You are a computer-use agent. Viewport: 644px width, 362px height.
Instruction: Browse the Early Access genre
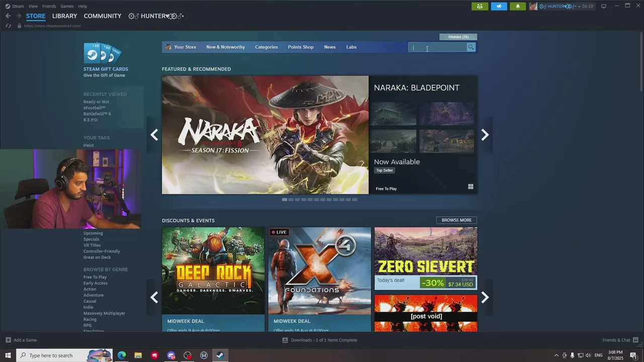(x=96, y=284)
